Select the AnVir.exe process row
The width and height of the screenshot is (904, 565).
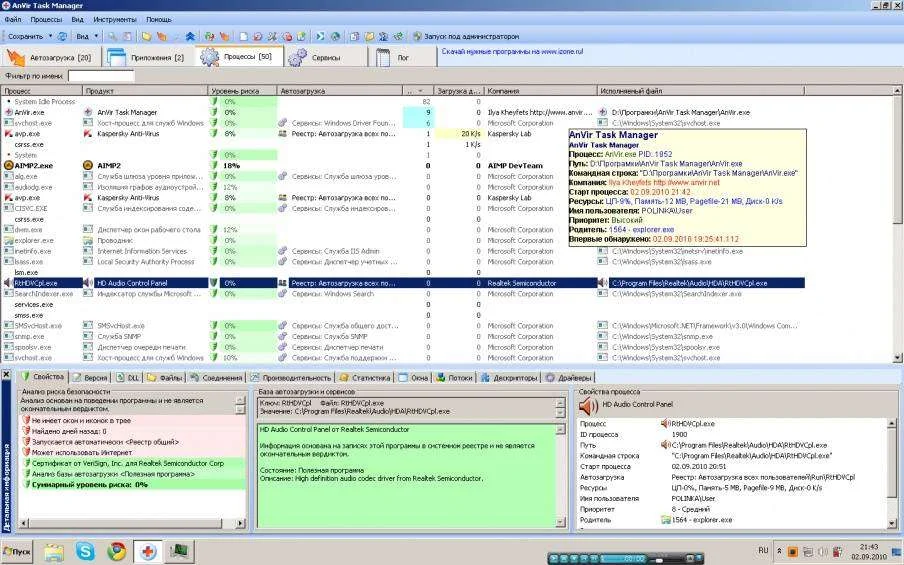coord(404,112)
